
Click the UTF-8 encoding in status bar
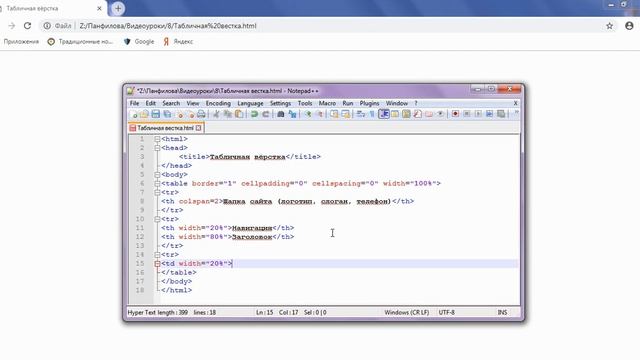(x=447, y=312)
